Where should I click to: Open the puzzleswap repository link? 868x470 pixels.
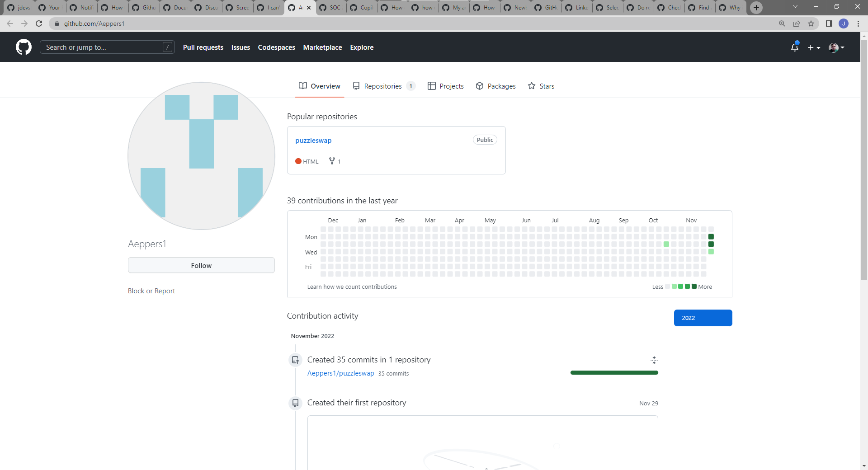tap(313, 140)
